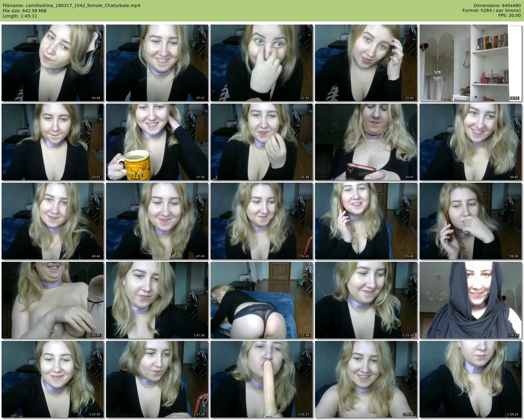Choose the thumbnail marked 1:15:33
This screenshot has width=524, height=420.
[x=366, y=300]
